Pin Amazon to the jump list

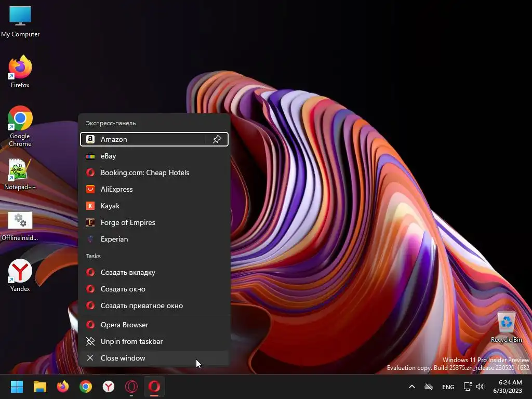[x=217, y=139]
